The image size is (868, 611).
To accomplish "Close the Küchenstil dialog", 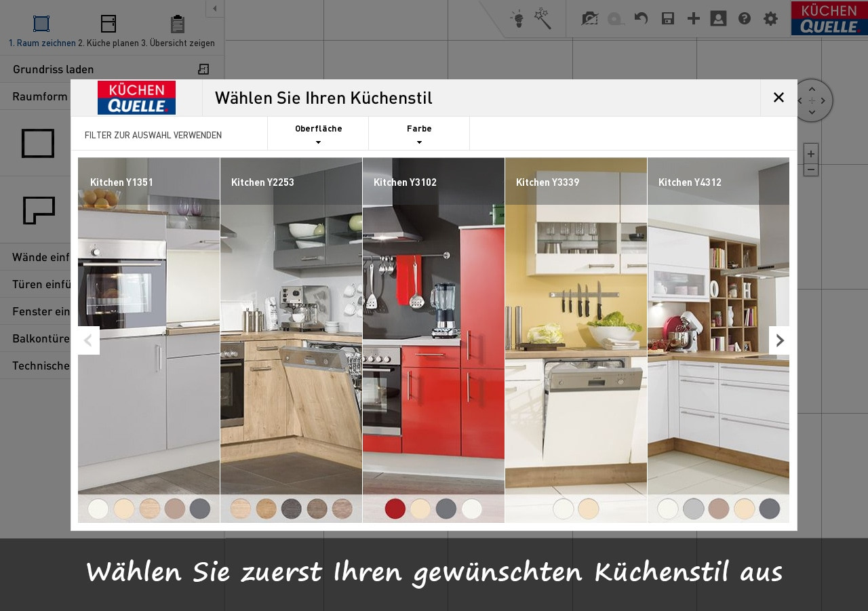I will tap(778, 98).
